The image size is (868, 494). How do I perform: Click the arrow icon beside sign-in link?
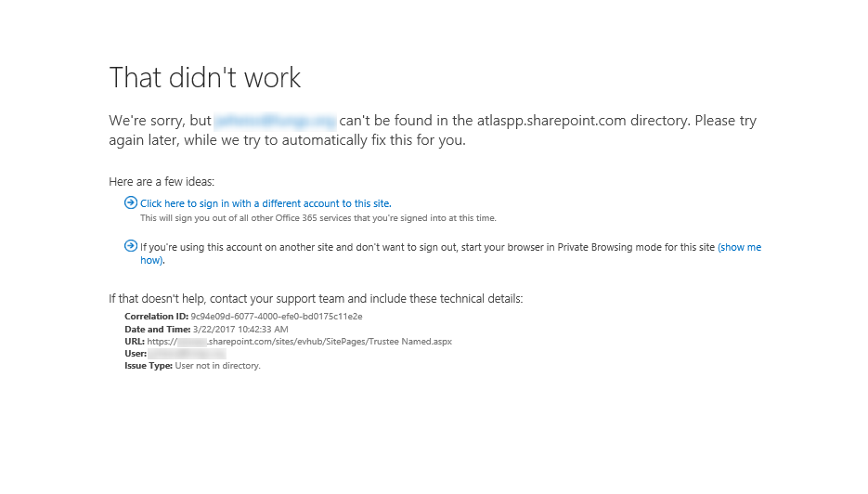click(x=131, y=202)
